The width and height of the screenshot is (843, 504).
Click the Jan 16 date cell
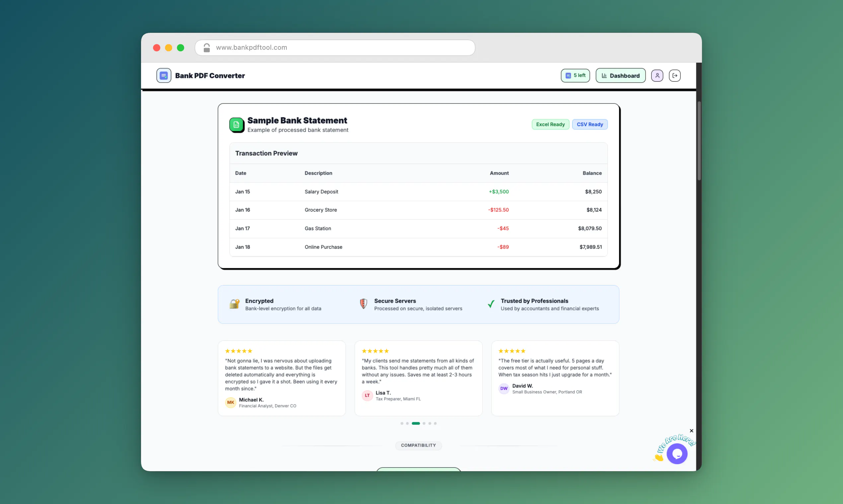[242, 210]
